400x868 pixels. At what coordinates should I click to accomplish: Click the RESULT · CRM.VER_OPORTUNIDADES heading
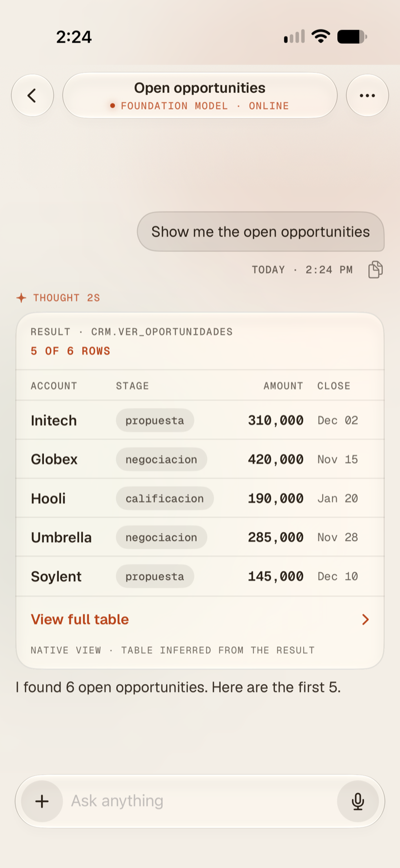pyautogui.click(x=132, y=332)
